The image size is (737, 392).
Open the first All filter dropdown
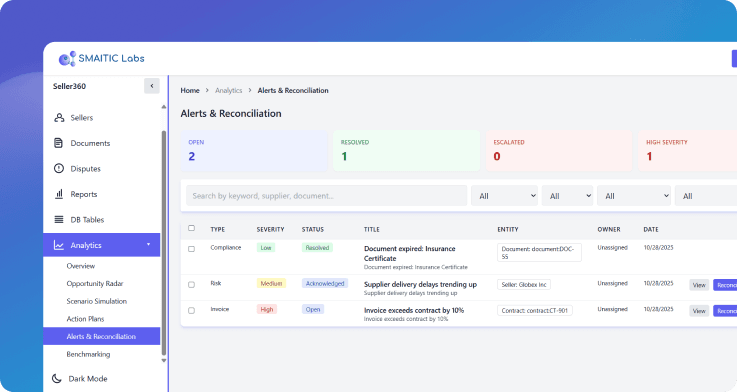click(504, 196)
